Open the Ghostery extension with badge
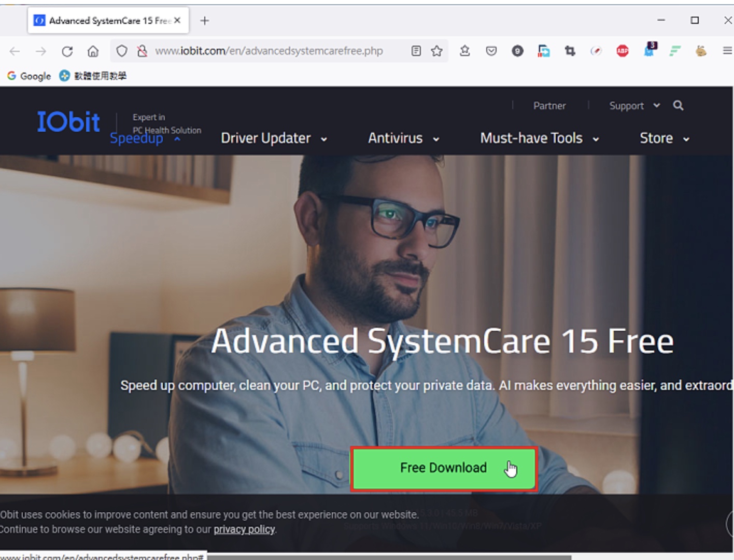Viewport: 734px width, 560px height. (650, 50)
